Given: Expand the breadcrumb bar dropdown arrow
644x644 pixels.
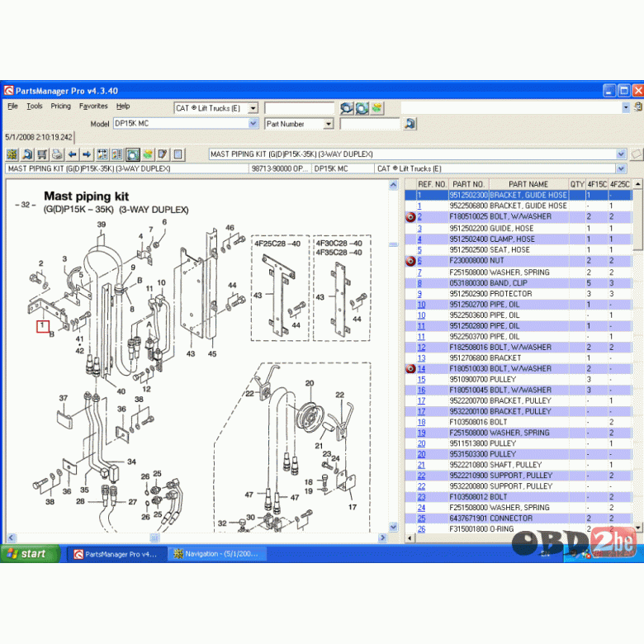Looking at the screenshot, I should pos(621,168).
